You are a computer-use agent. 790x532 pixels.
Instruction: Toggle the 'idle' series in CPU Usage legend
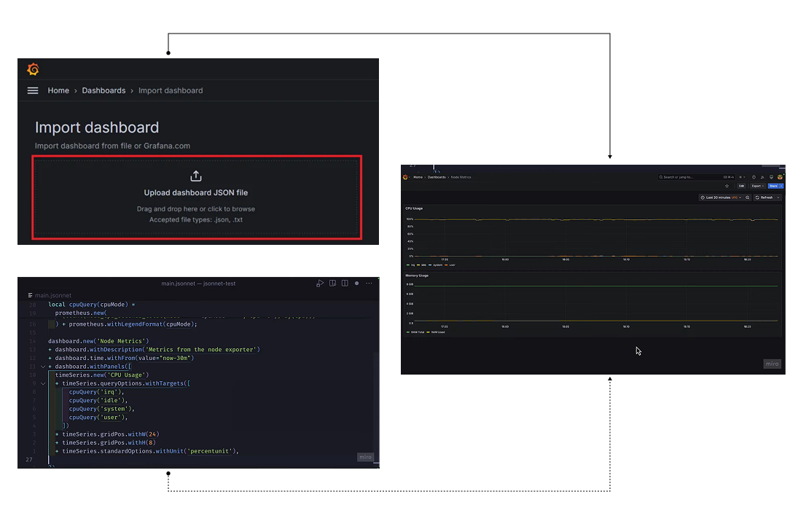422,265
